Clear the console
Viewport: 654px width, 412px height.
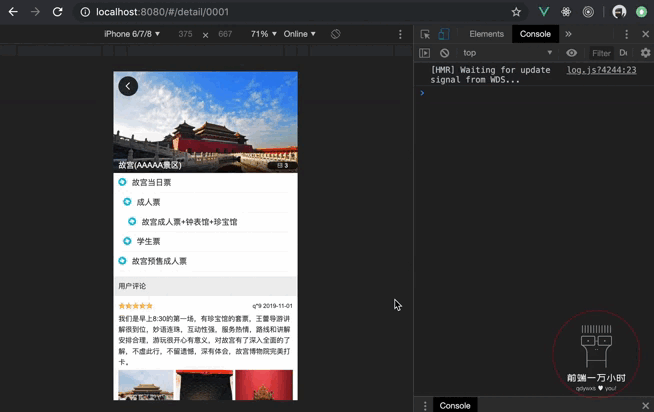click(x=444, y=53)
